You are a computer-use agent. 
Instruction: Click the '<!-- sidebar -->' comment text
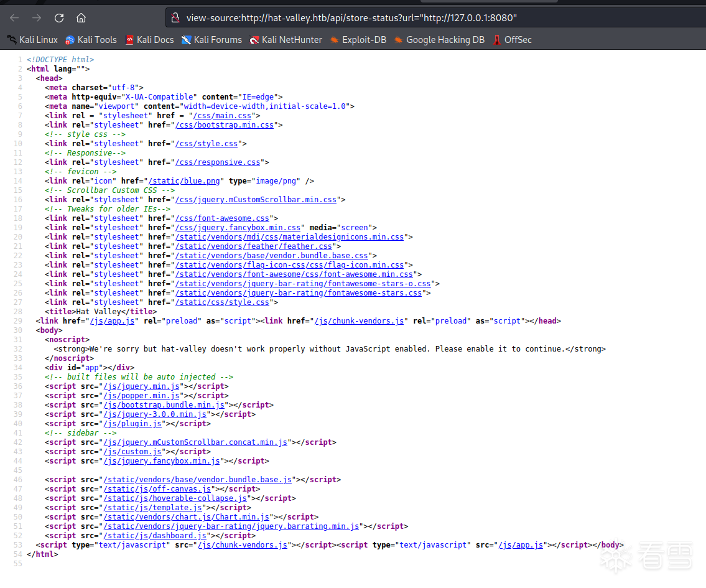point(81,433)
